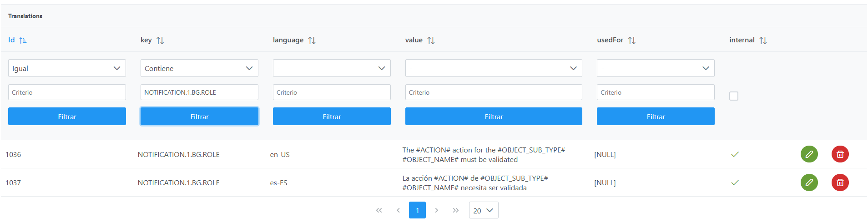
Task: Open rows-per-page dropdown showing 20
Action: coord(483,210)
